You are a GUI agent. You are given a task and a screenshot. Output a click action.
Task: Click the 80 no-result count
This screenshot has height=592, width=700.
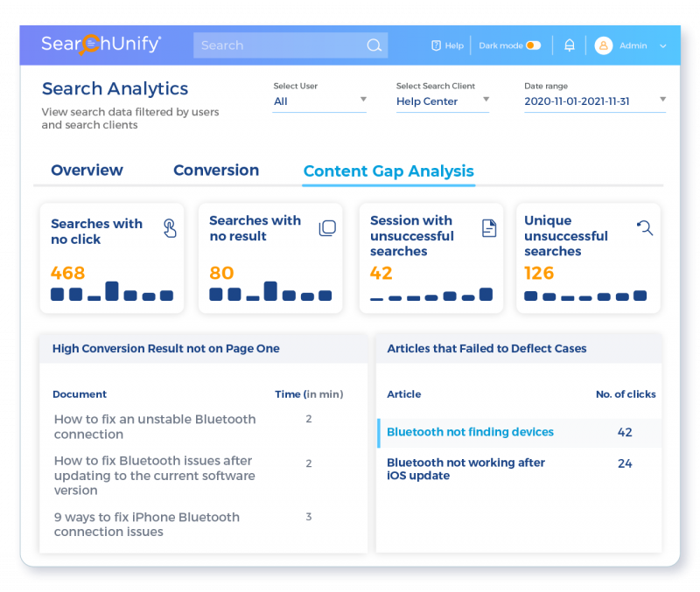click(221, 273)
